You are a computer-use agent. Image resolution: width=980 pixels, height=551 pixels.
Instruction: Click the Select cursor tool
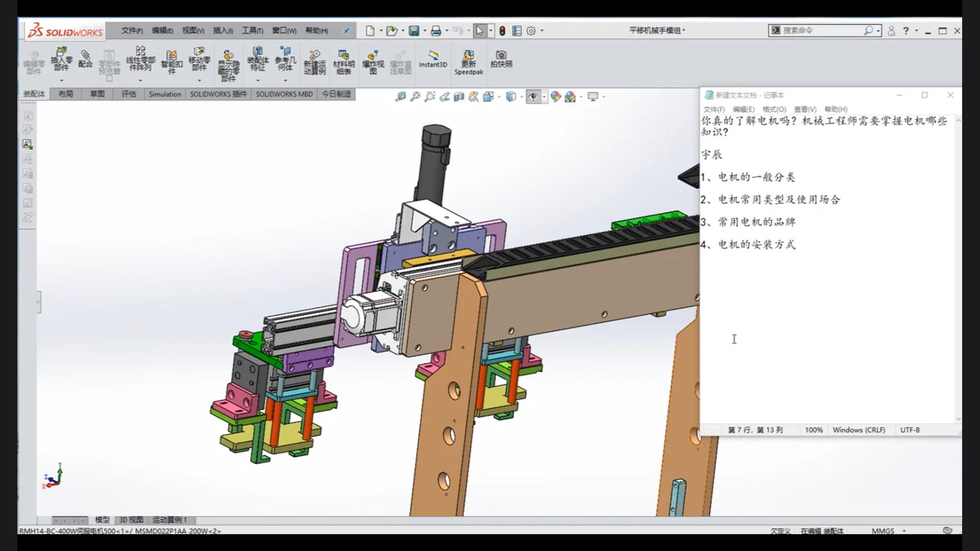479,31
